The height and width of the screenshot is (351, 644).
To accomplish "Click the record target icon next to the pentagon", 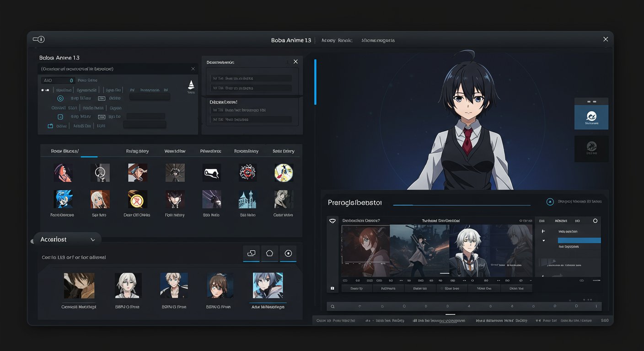I will pyautogui.click(x=288, y=254).
